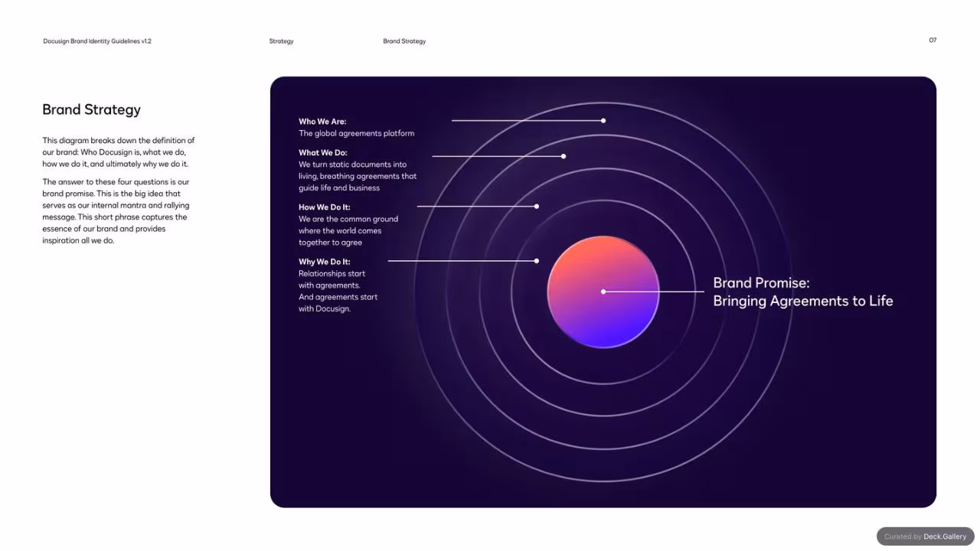Click the 'Relationships start' line
The width and height of the screenshot is (980, 551).
pyautogui.click(x=332, y=273)
